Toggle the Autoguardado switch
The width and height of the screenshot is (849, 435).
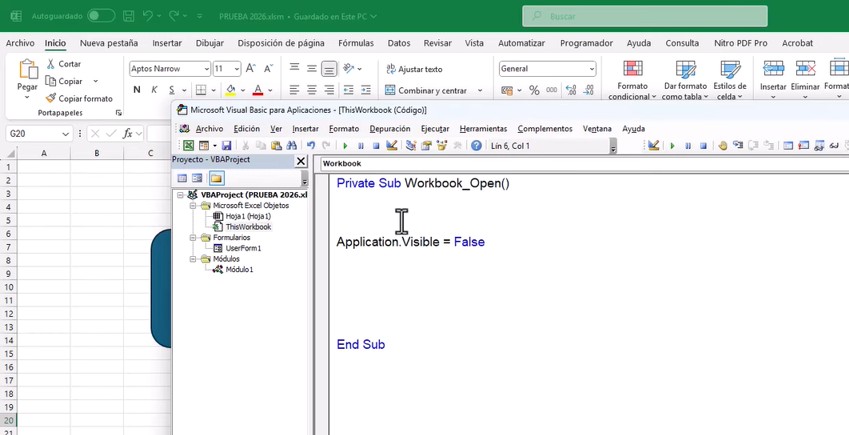(x=100, y=16)
